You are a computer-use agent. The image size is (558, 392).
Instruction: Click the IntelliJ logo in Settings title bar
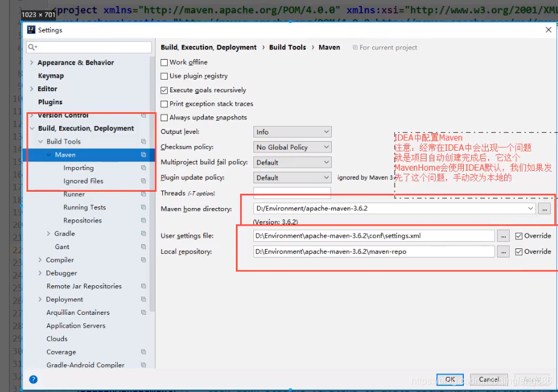(x=31, y=30)
